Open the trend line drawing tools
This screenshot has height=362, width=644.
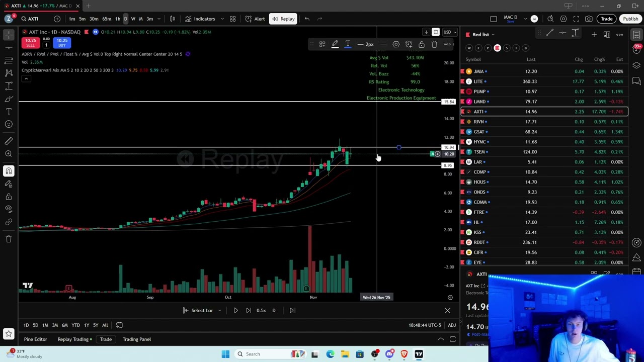9,47
